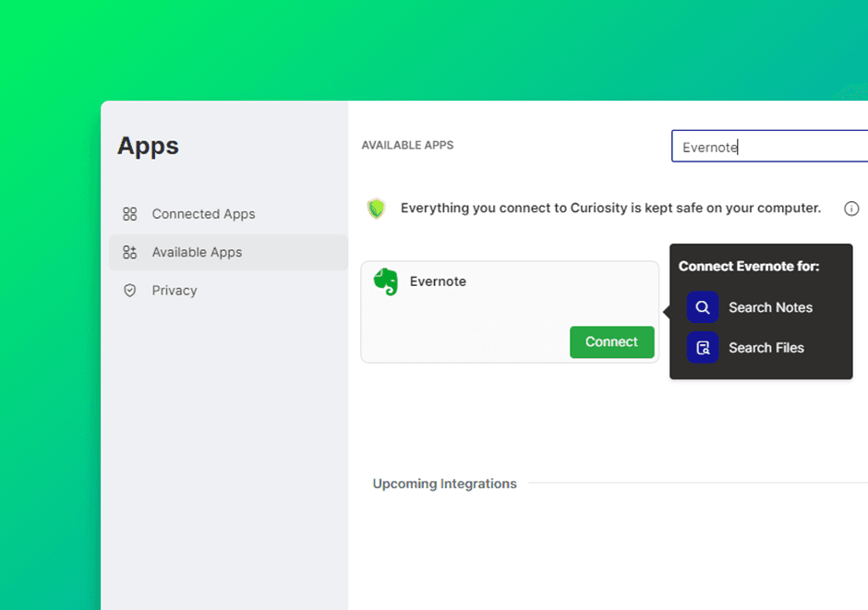Click the Search Files document icon
The height and width of the screenshot is (610, 868).
click(x=703, y=347)
